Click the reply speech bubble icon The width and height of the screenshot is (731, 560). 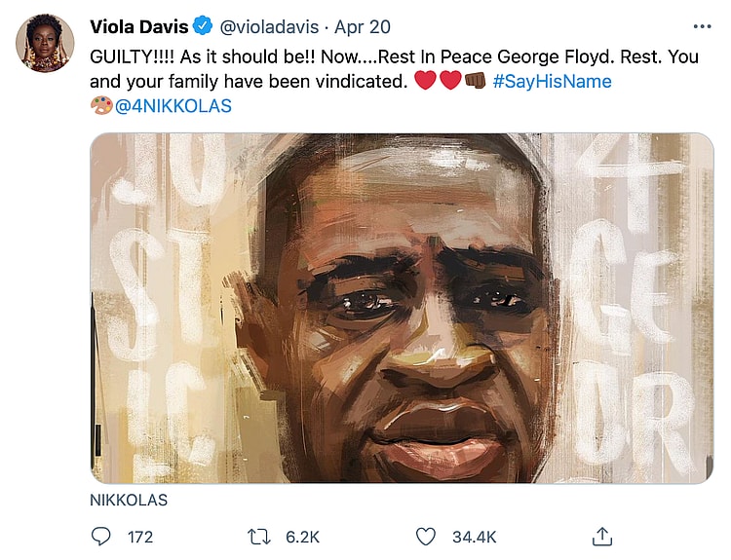(x=101, y=536)
